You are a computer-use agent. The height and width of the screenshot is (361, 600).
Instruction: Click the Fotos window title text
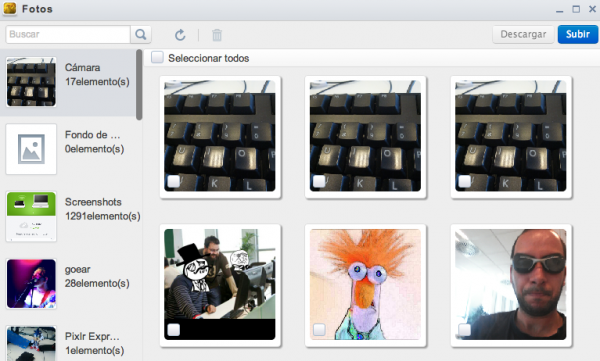pos(37,9)
